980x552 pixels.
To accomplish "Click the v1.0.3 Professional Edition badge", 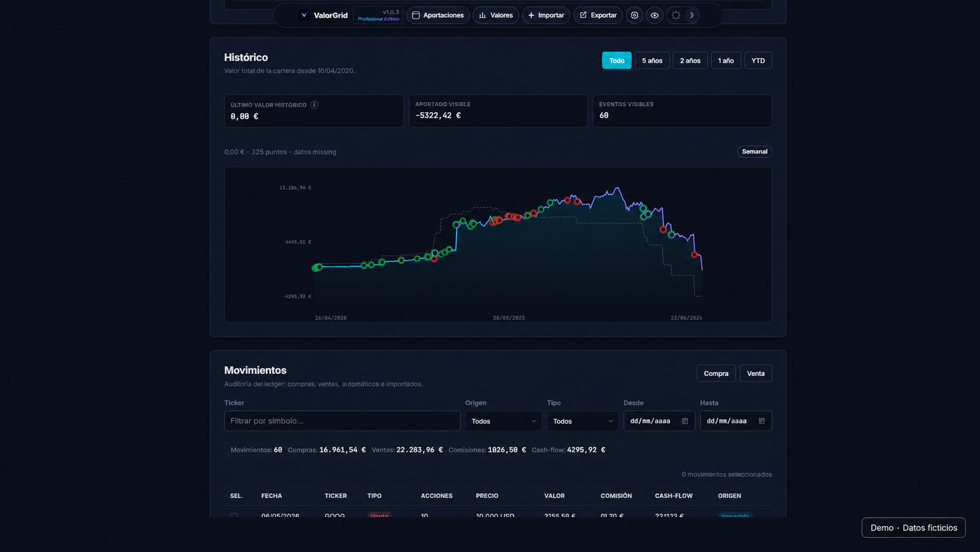I will pyautogui.click(x=378, y=15).
